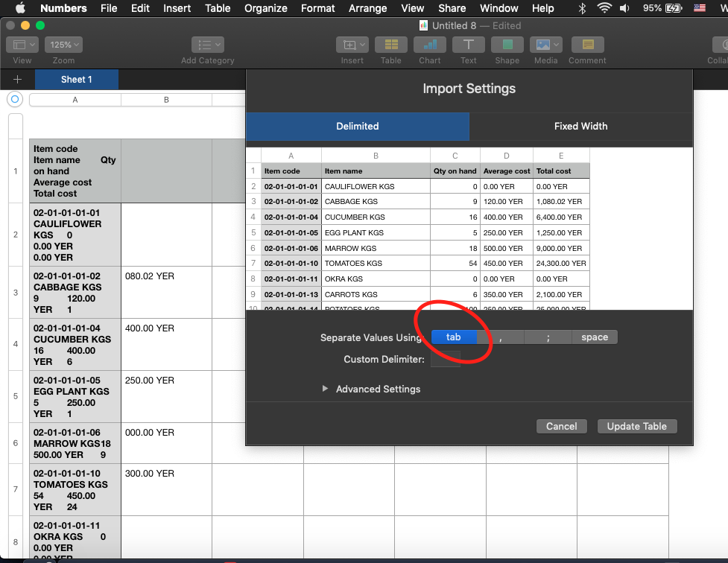Choose space as value separator
The image size is (728, 563).
click(x=595, y=337)
